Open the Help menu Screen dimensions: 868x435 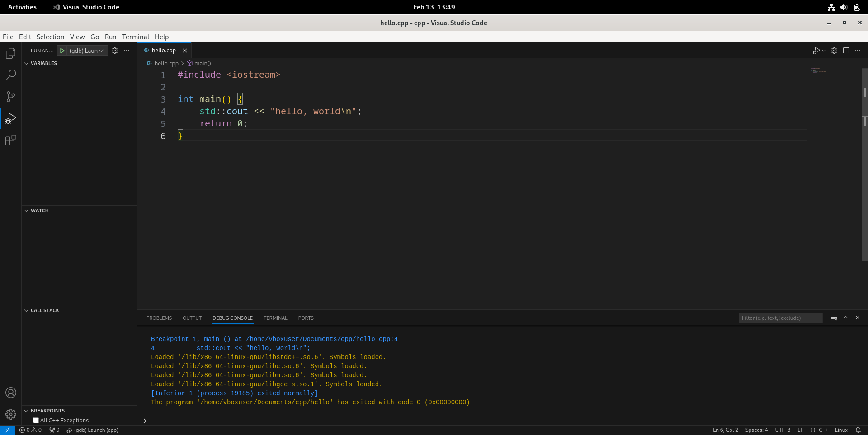[x=161, y=37]
